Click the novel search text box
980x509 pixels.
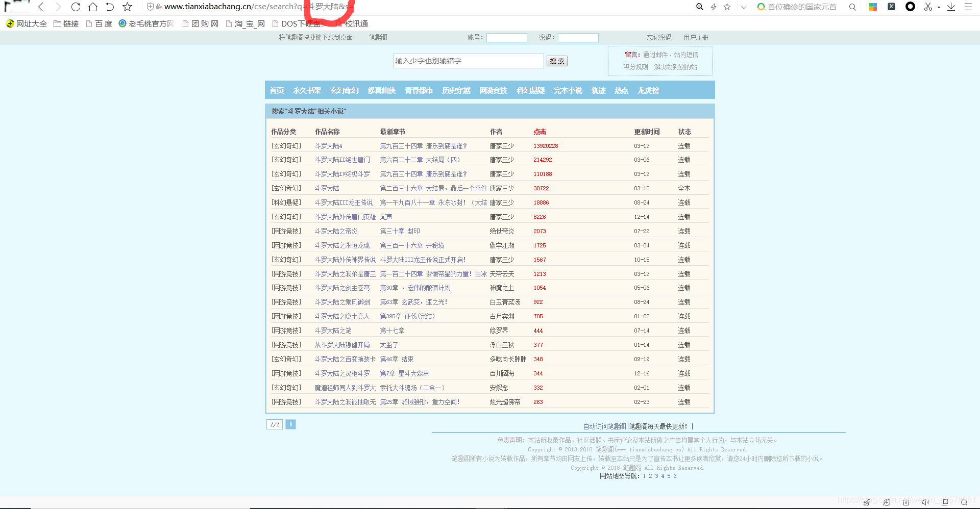[x=469, y=61]
